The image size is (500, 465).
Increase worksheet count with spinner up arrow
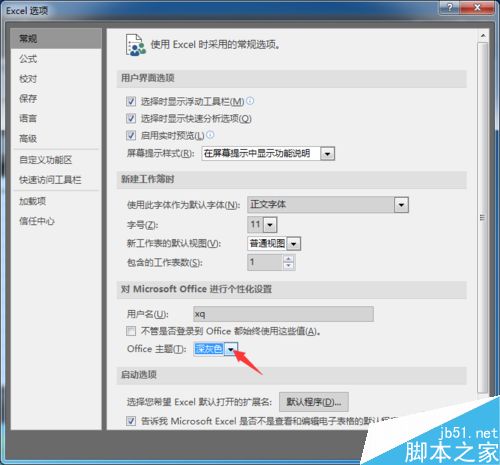click(x=288, y=259)
